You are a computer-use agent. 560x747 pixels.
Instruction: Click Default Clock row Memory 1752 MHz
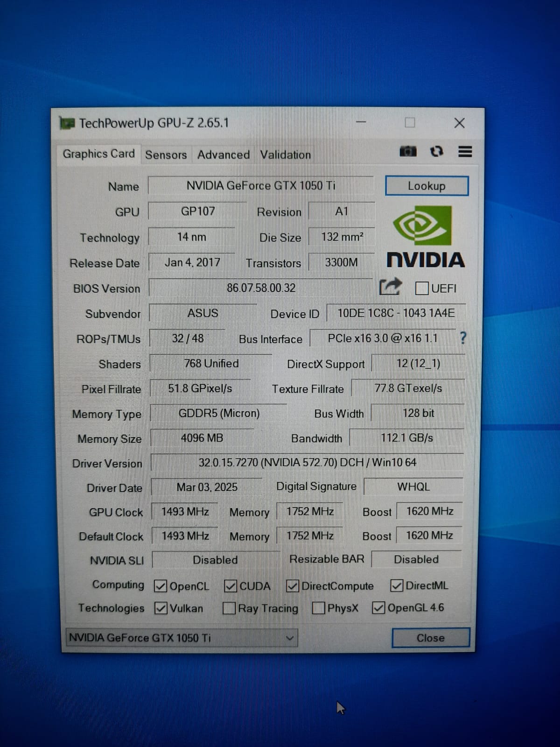point(310,536)
